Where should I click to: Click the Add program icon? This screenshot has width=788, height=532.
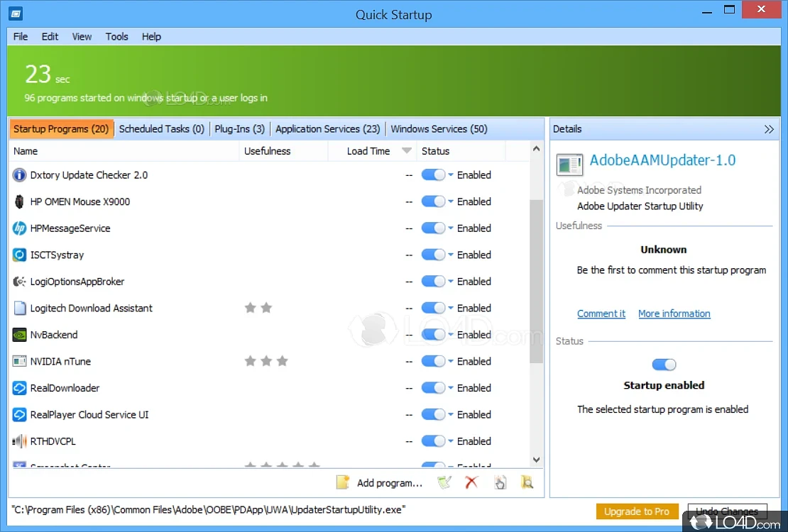tap(342, 482)
